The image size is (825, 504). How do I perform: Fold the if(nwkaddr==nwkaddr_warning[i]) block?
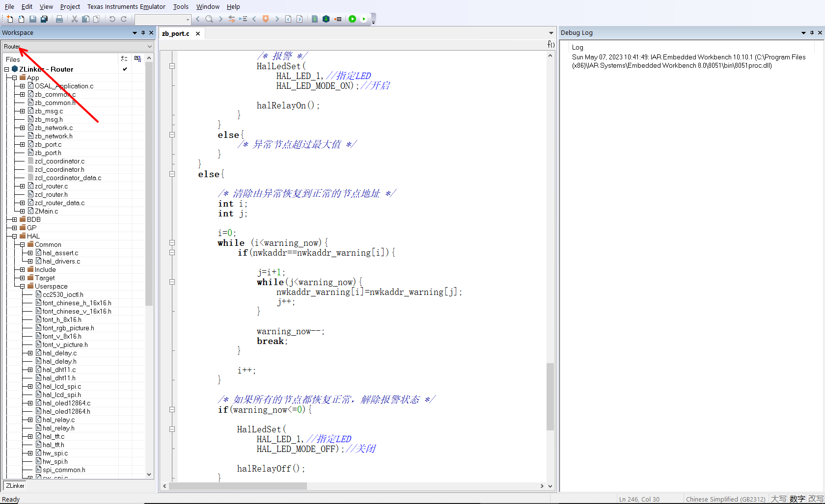click(x=172, y=252)
